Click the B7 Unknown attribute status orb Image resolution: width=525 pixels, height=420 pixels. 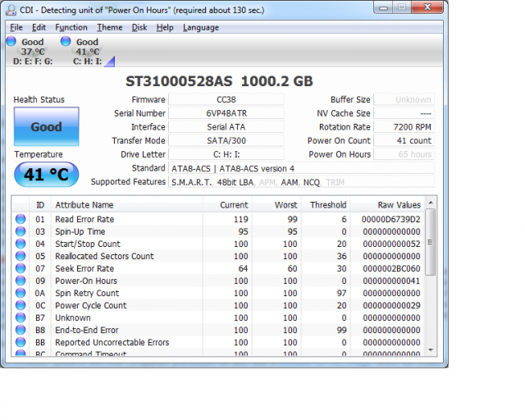[x=21, y=317]
